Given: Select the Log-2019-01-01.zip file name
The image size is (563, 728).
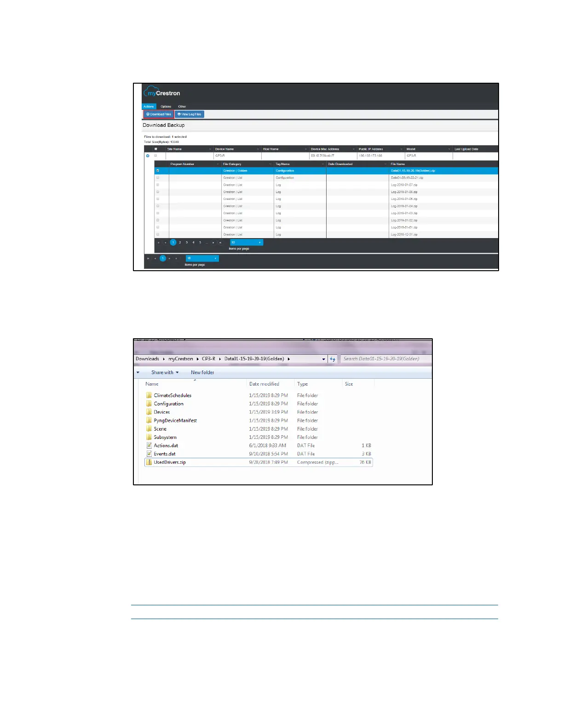Looking at the screenshot, I should [404, 227].
